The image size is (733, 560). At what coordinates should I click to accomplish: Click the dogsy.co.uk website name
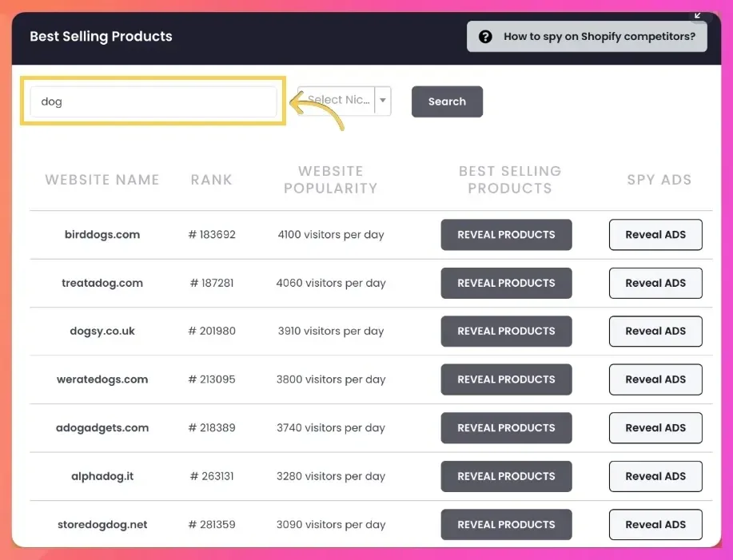[102, 332]
